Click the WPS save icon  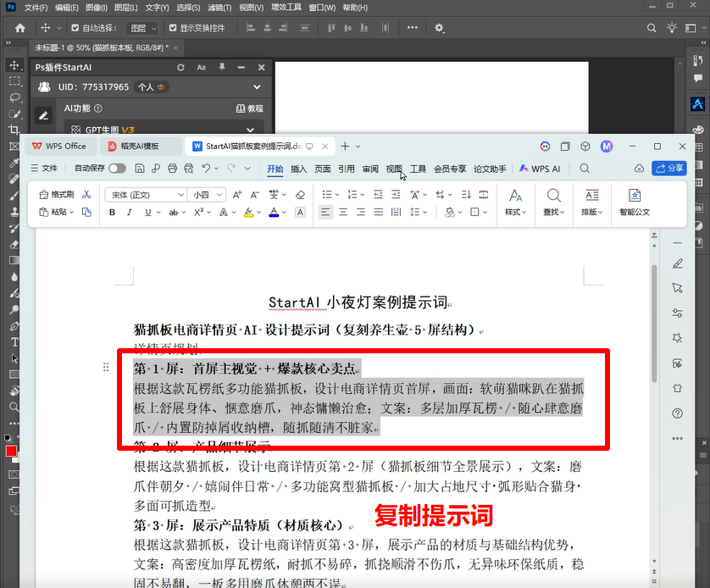click(x=140, y=169)
